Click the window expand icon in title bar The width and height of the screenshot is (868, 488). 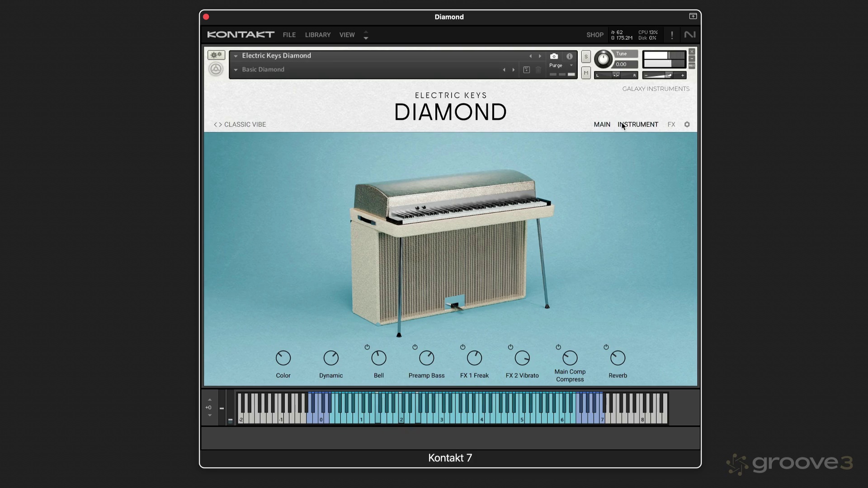(693, 16)
